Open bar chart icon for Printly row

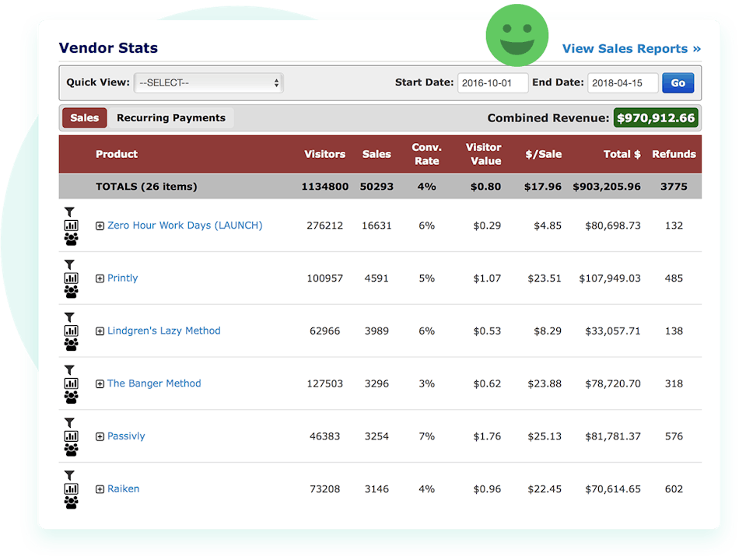[x=71, y=278]
